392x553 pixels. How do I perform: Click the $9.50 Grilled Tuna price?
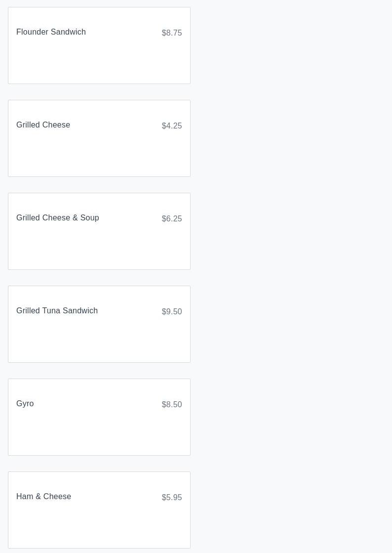pyautogui.click(x=172, y=312)
